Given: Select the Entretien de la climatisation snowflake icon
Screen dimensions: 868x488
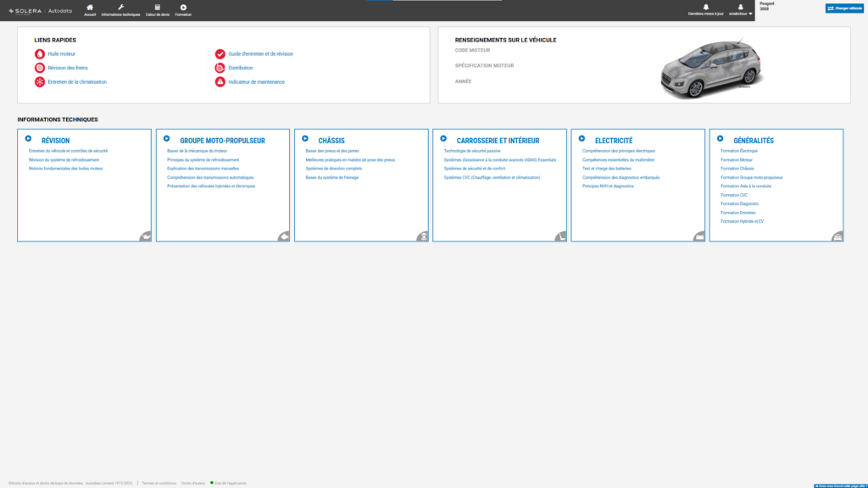Looking at the screenshot, I should pos(39,82).
